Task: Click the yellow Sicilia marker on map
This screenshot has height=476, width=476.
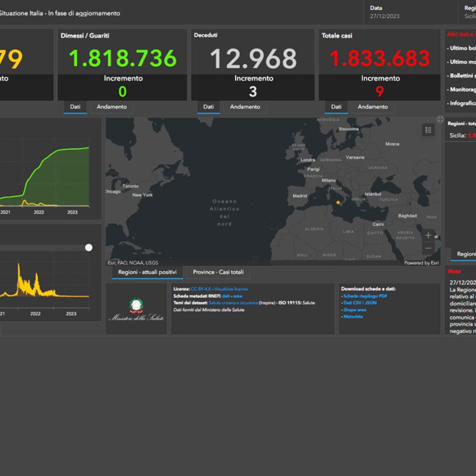Action: tap(338, 202)
